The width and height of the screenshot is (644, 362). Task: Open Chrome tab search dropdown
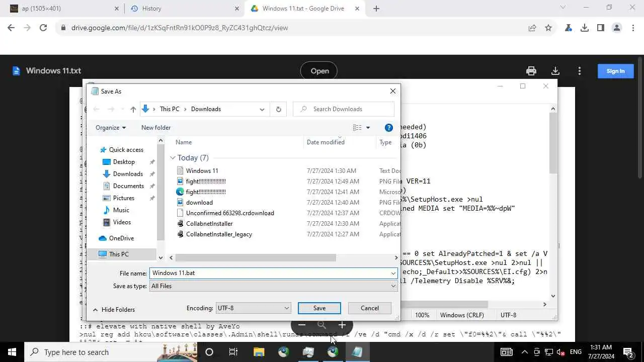563,8
